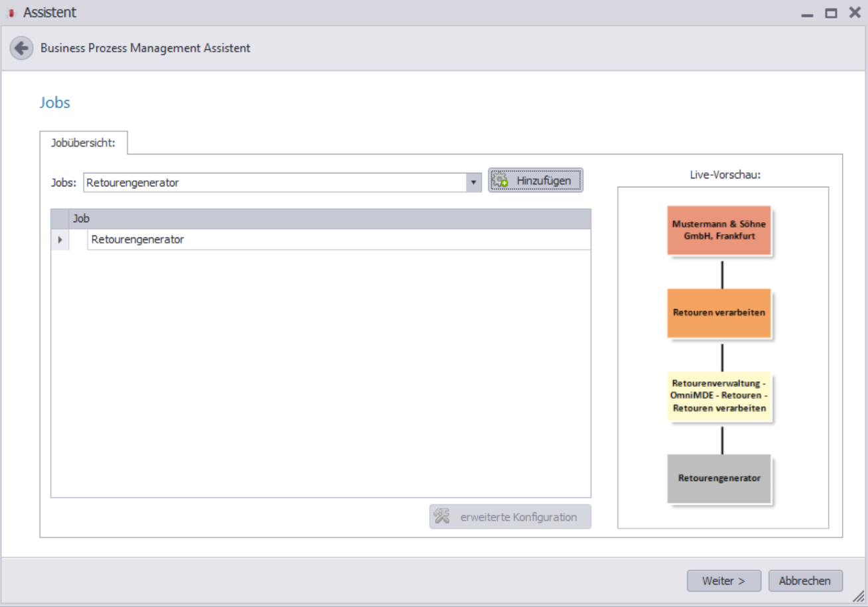Open the Jobs dropdown arrow

[x=473, y=183]
